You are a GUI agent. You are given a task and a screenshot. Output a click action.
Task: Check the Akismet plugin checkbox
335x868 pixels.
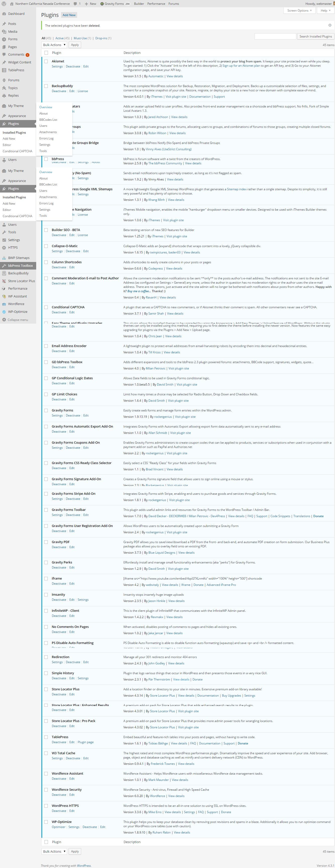(x=46, y=61)
